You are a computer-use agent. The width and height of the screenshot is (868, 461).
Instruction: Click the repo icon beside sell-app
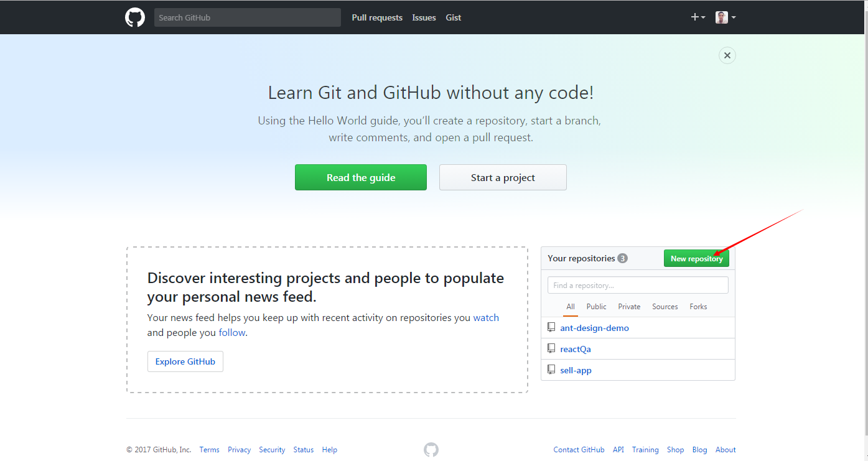point(551,370)
